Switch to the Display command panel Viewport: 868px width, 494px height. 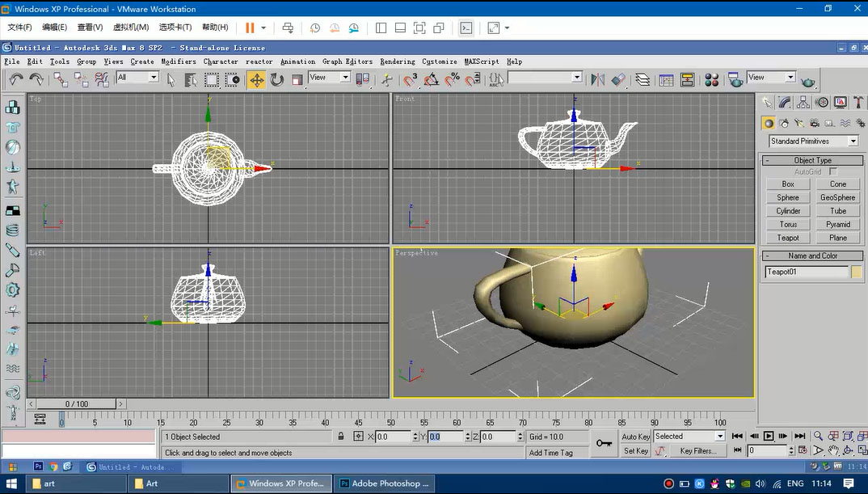coord(841,102)
